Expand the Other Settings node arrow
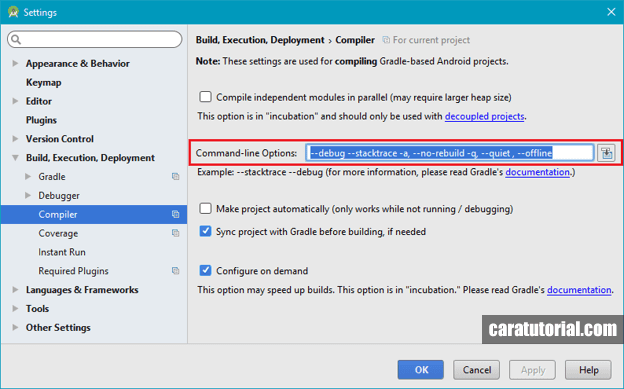Screen dimensions: 624x389 click(15, 327)
